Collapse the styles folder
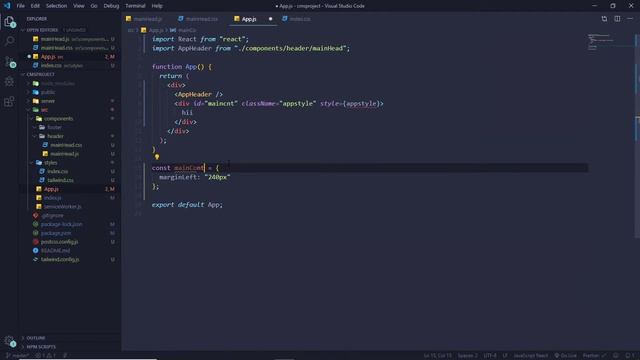This screenshot has height=360, width=640. coord(51,163)
